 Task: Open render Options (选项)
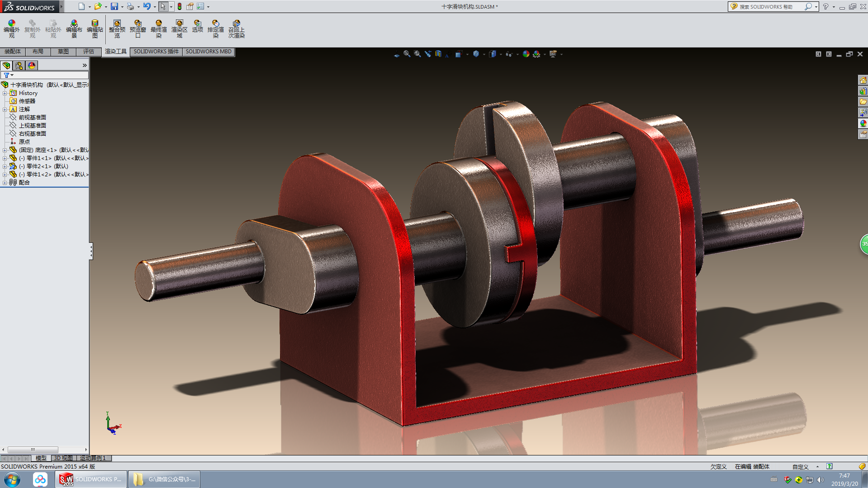[198, 26]
